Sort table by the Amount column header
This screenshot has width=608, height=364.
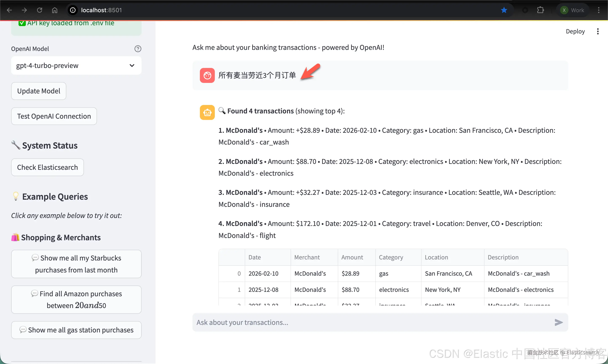[x=352, y=257]
